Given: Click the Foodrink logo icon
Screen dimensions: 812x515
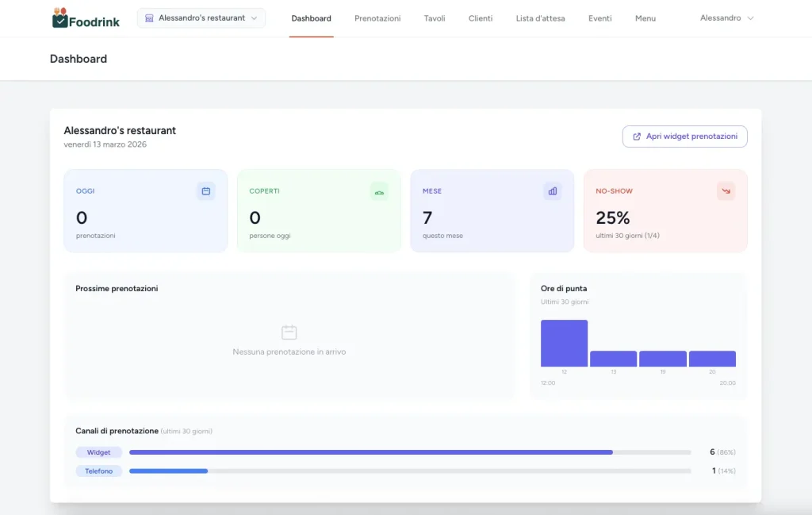Looking at the screenshot, I should click(60, 17).
